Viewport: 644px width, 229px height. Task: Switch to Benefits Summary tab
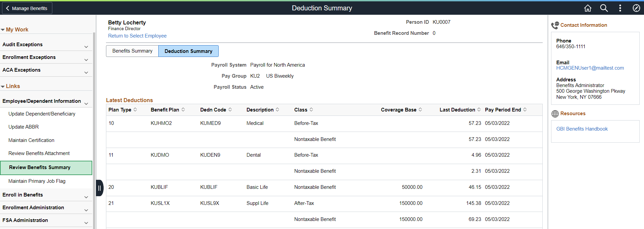click(132, 51)
